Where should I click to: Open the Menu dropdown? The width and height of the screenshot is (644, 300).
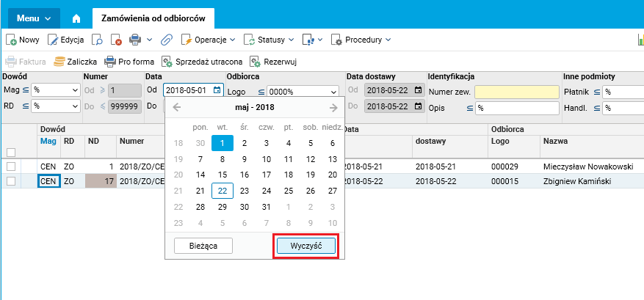tap(34, 18)
